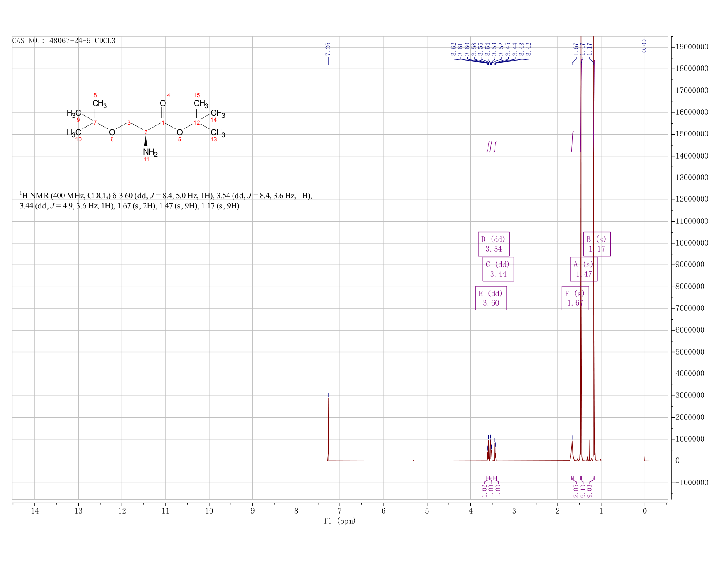Screen dimensions: 728x563
Task: Select the A (s) 1.47 multiplet label
Action: [x=584, y=269]
